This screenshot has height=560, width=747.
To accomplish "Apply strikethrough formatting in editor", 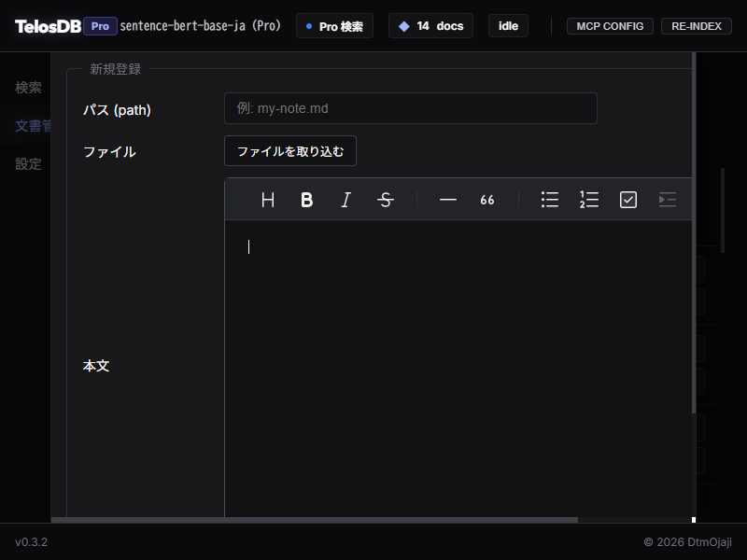I will click(385, 200).
